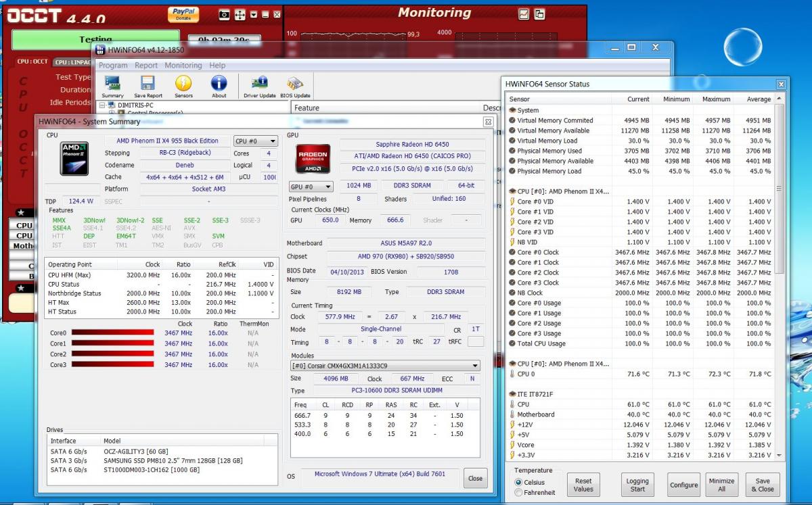Open the Program menu in HWiNFO64
812x505 pixels.
[113, 66]
